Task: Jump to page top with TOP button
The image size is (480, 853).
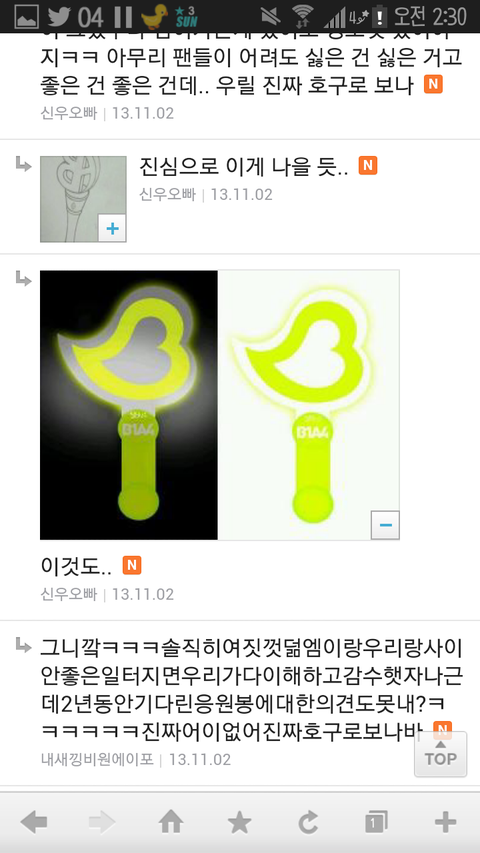Action: click(440, 754)
